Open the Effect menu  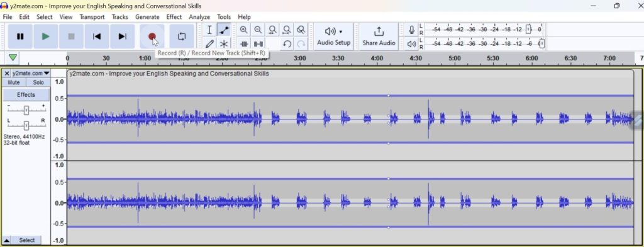(x=174, y=17)
